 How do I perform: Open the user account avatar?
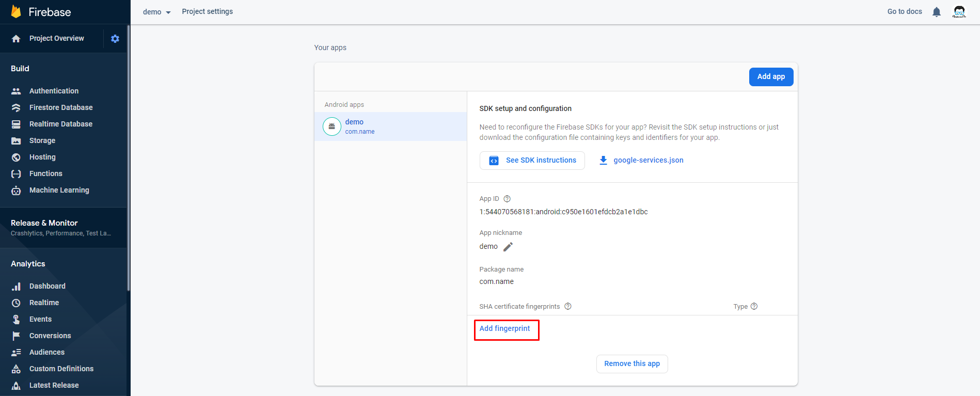click(x=959, y=11)
